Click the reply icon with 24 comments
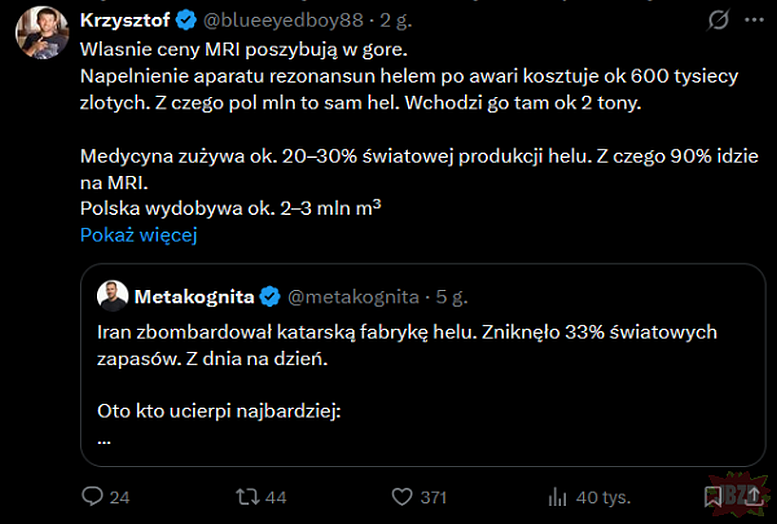 point(93,496)
